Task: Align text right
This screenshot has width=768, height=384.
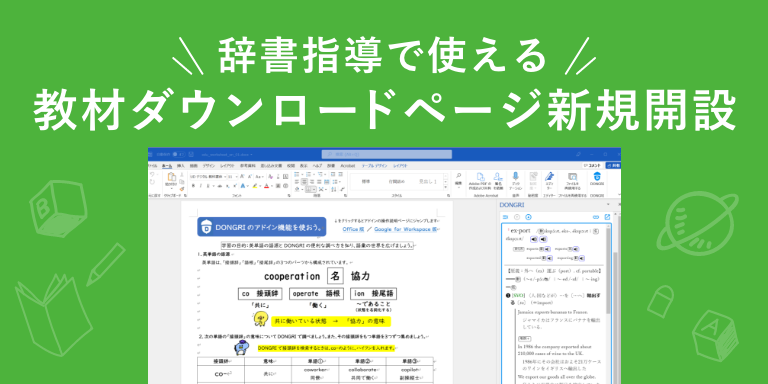Action: click(312, 182)
